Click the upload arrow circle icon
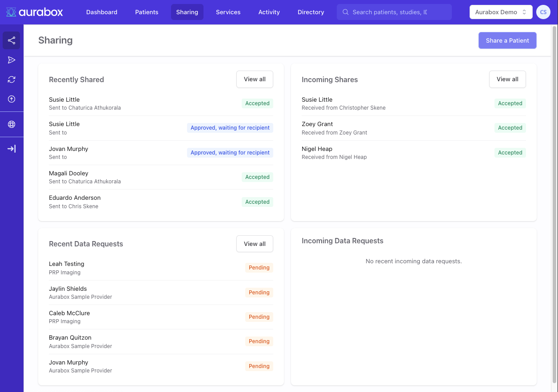 click(12, 99)
